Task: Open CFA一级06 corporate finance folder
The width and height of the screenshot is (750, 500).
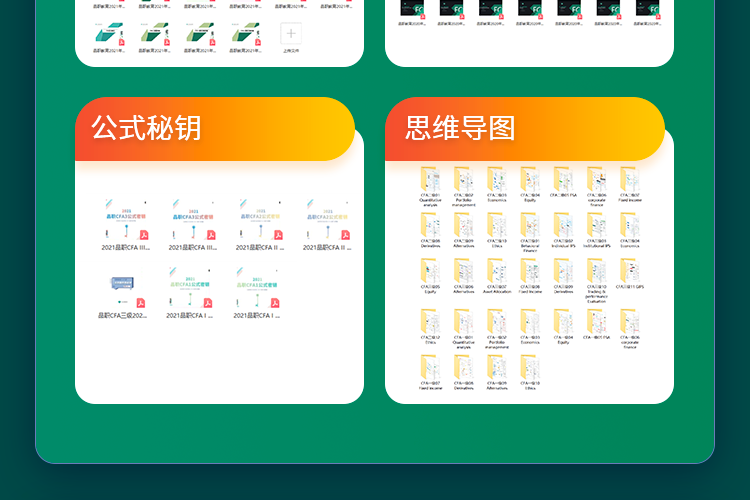Action: pyautogui.click(x=630, y=329)
